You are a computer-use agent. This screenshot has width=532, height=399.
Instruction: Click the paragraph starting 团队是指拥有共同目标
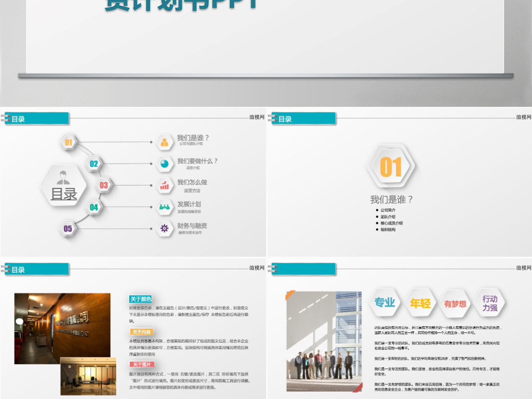pos(438,330)
